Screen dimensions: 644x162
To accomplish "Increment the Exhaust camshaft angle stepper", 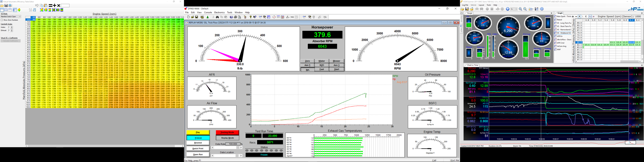I will point(12,30).
